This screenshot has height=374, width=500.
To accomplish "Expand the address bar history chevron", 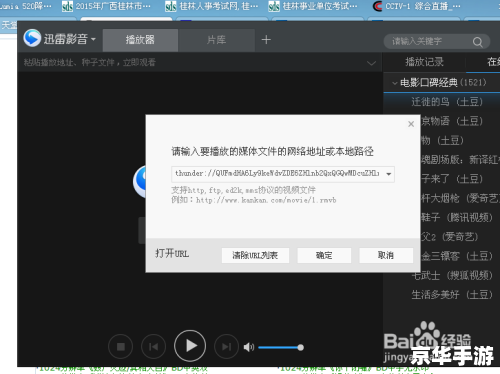I will [x=371, y=63].
